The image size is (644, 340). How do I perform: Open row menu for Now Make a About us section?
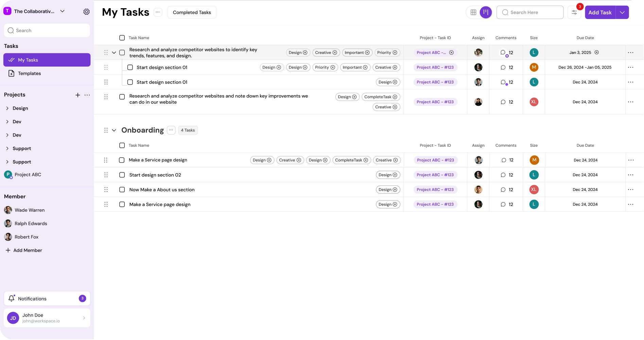(631, 190)
